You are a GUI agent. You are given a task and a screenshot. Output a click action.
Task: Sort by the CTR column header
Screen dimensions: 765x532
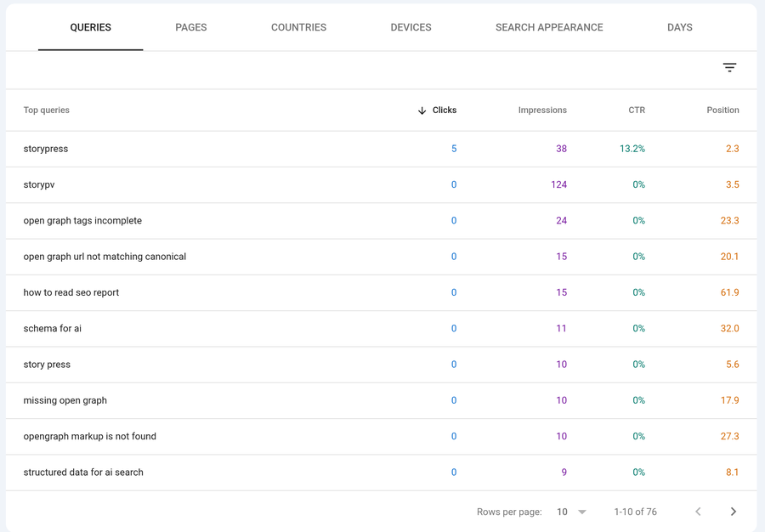click(637, 110)
